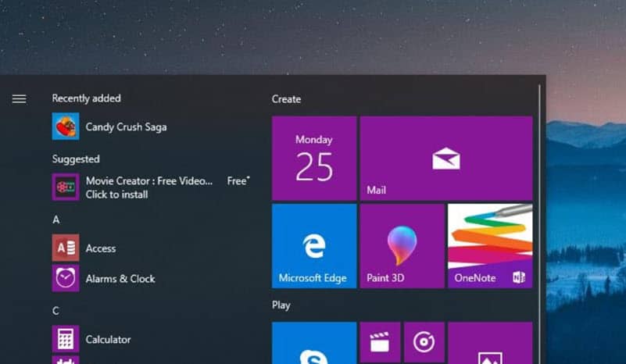Open the Alarms & Clock icon
Image resolution: width=626 pixels, height=364 pixels.
click(66, 278)
